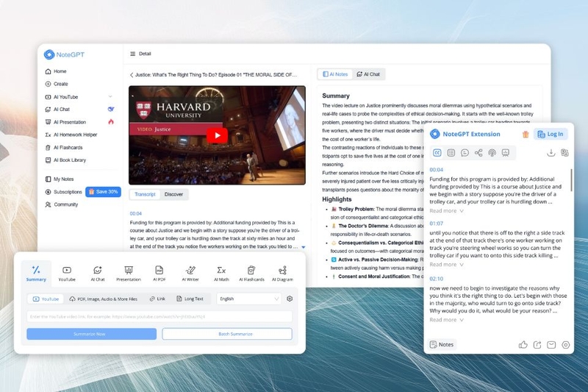Select the extension podcast icon

(x=492, y=153)
